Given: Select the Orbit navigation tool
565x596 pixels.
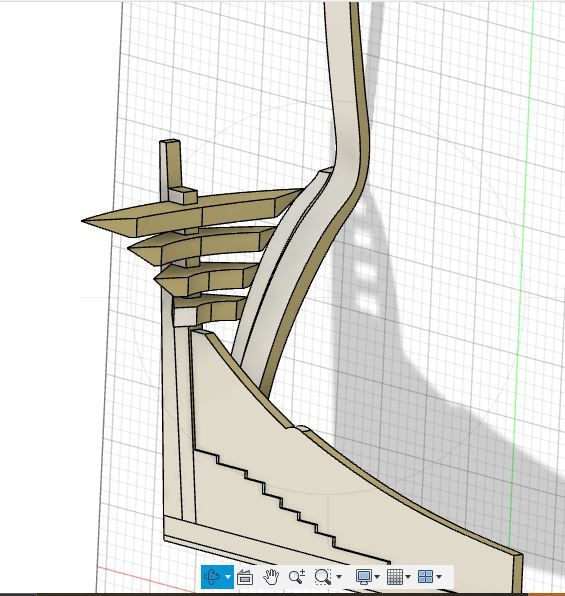Looking at the screenshot, I should pyautogui.click(x=212, y=577).
